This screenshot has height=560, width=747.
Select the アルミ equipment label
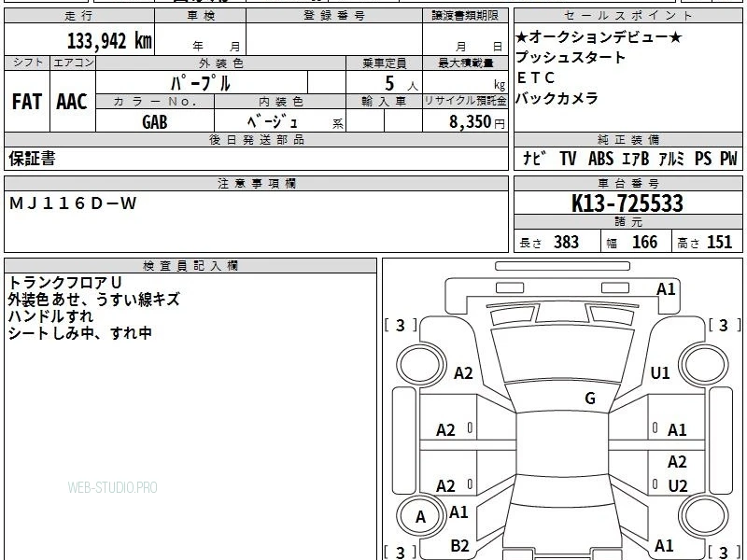click(671, 158)
